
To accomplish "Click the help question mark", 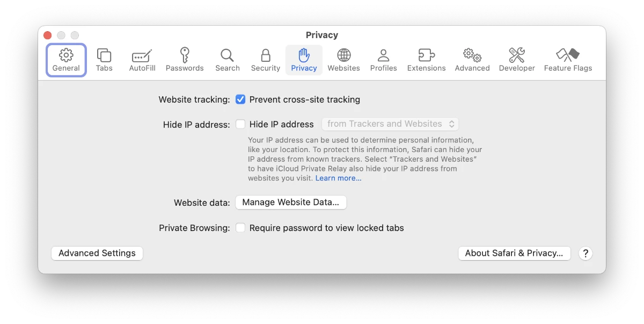I will (586, 253).
